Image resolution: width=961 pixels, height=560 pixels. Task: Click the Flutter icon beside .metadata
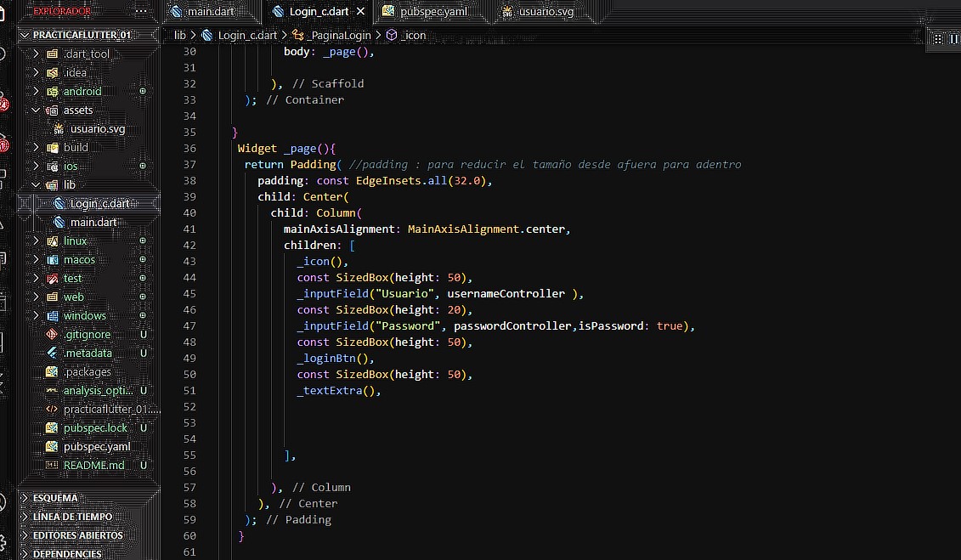pyautogui.click(x=52, y=353)
